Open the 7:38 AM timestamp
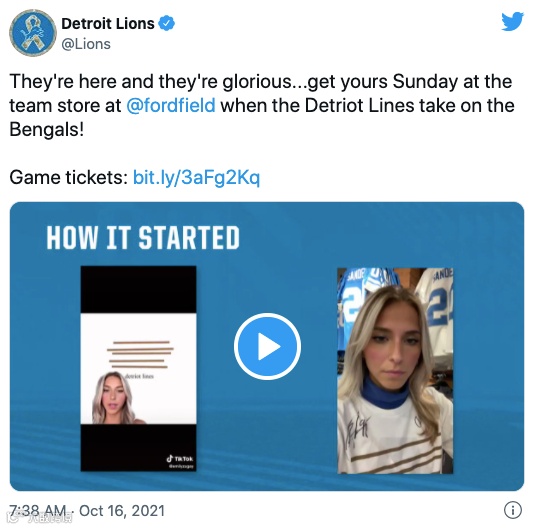The width and height of the screenshot is (536, 529). [38, 511]
